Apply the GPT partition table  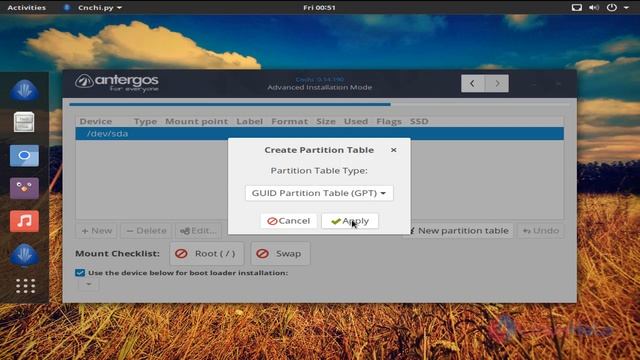tap(350, 221)
